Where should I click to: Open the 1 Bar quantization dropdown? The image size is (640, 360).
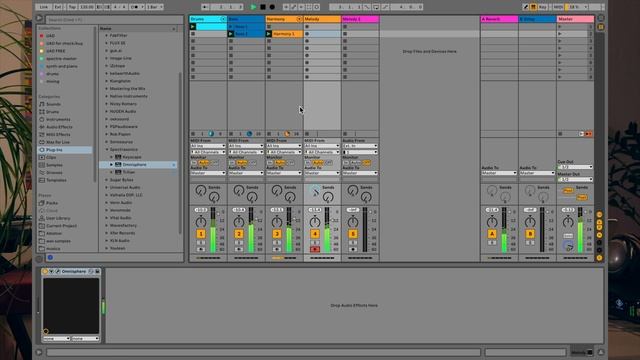pos(155,7)
